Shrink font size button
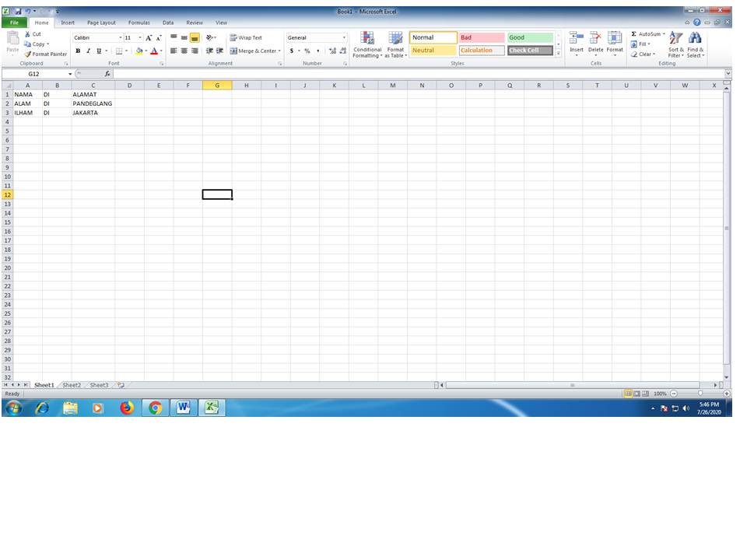Viewport: 747px width, 560px height. point(159,37)
